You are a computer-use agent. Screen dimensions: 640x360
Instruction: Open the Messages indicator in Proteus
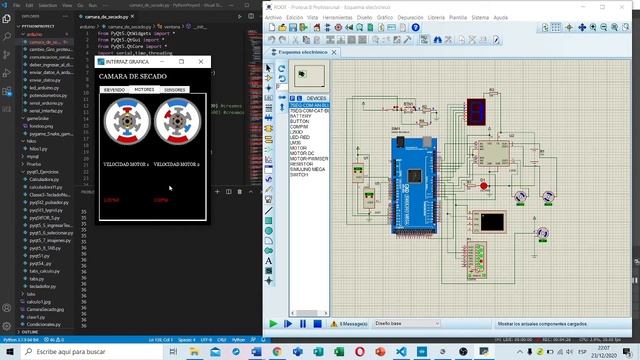click(349, 324)
